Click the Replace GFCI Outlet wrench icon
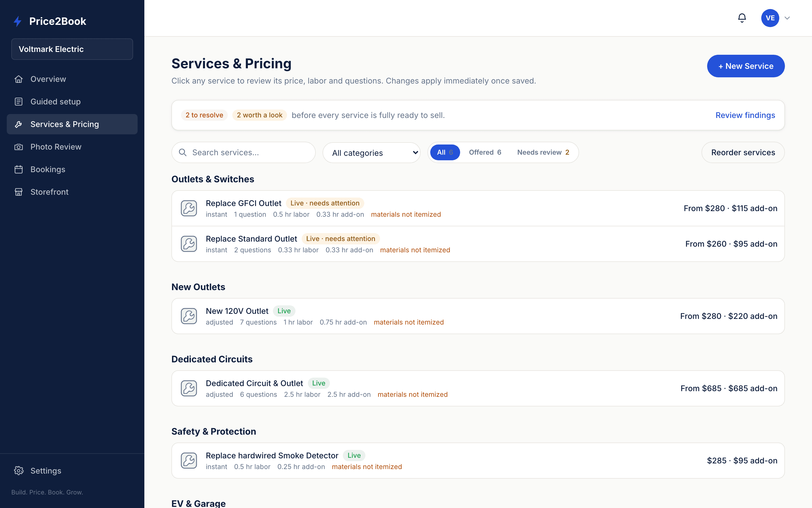Screen dimensions: 812x508 pyautogui.click(x=189, y=208)
